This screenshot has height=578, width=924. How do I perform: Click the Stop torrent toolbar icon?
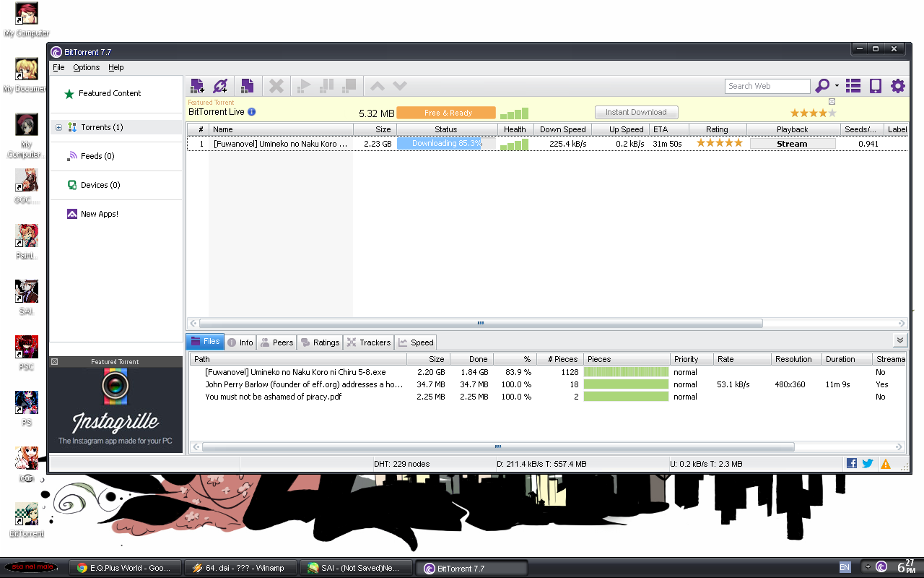pyautogui.click(x=349, y=86)
